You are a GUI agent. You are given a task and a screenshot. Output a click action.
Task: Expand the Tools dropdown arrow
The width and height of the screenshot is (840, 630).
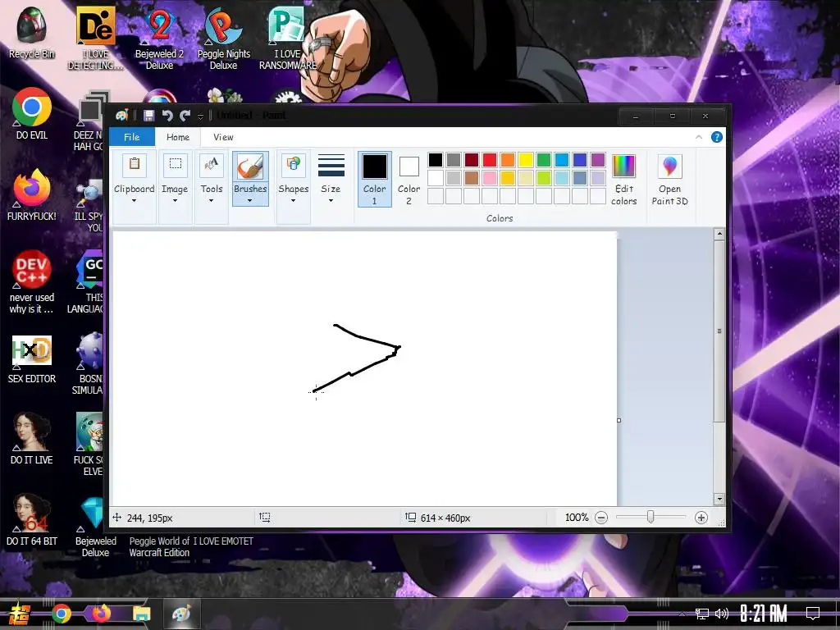pyautogui.click(x=211, y=201)
